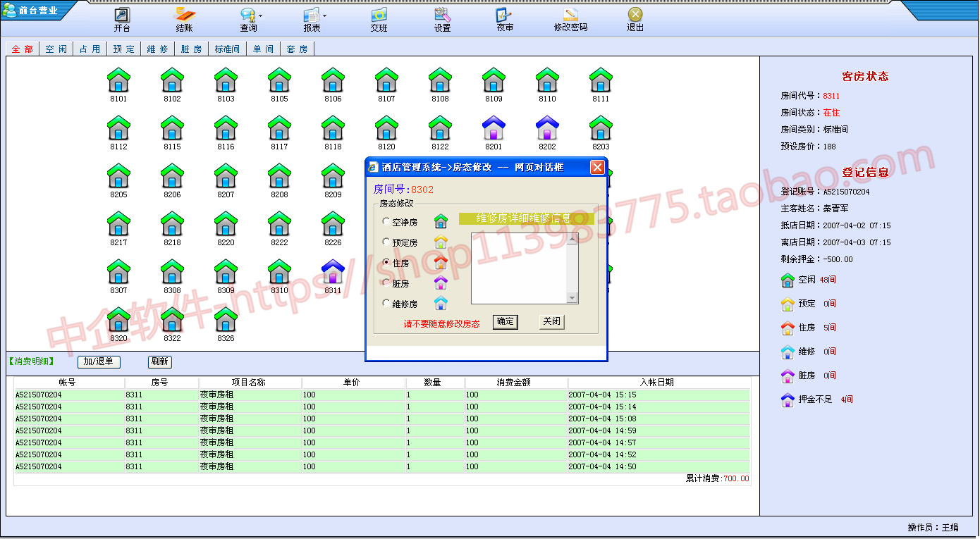Viewport: 980px width, 539px height.
Task: Switch to the 占用 tab
Action: point(90,49)
